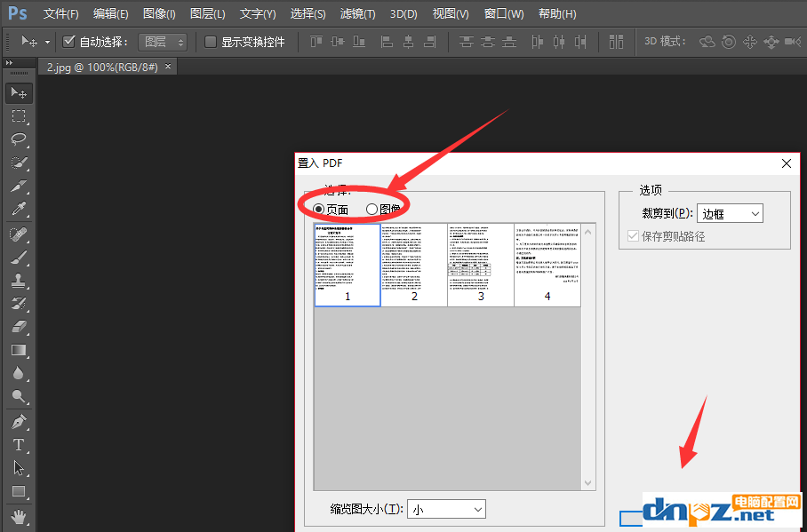Select PDF page thumbnail 2
The image size is (807, 532).
414,265
